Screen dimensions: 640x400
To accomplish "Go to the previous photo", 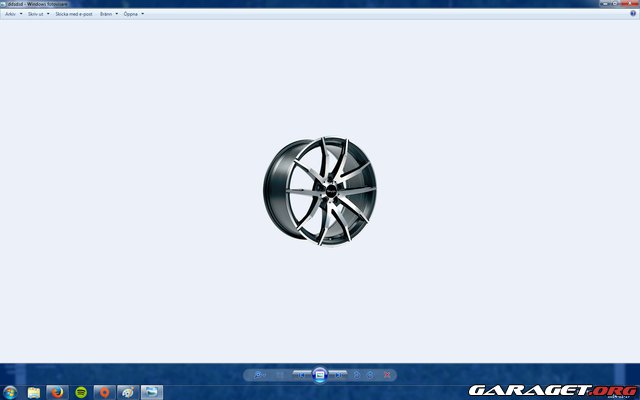I will tap(301, 375).
